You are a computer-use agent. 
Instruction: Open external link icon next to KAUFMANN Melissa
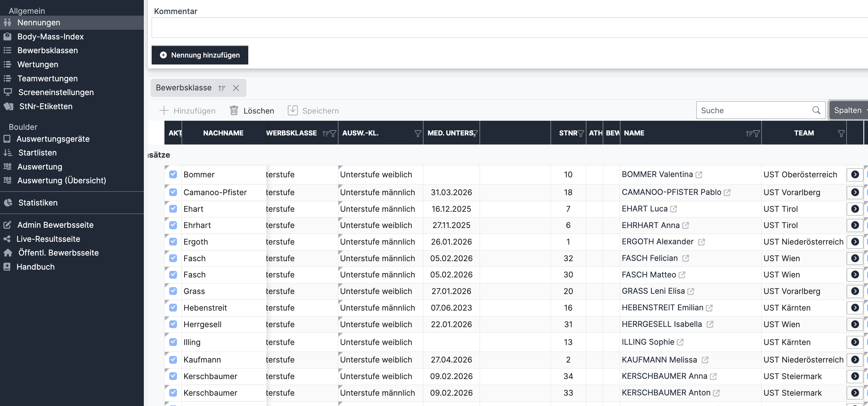(x=705, y=360)
